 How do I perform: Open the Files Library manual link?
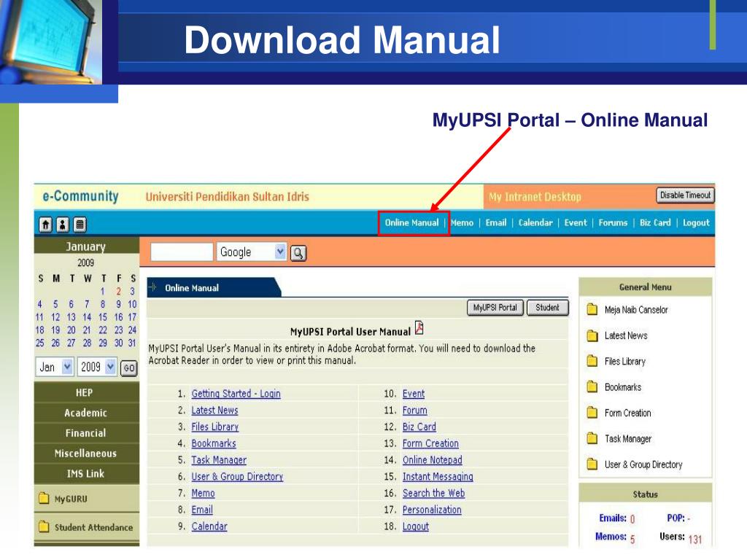(x=215, y=427)
